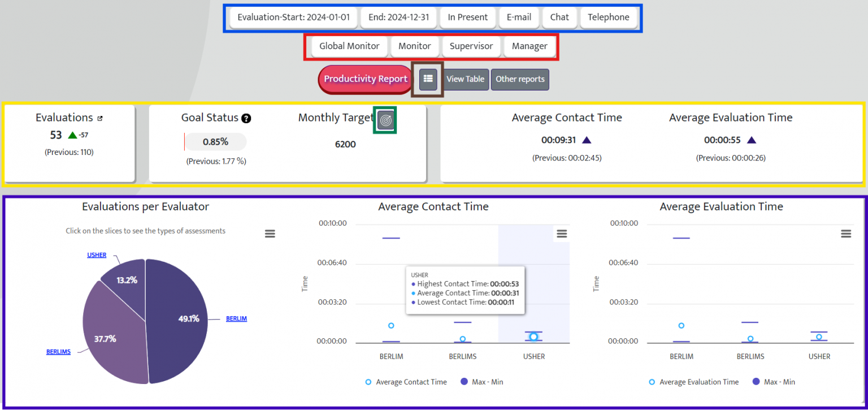Viewport: 868px width, 410px height.
Task: Toggle Average Contact Time legend item
Action: (x=406, y=382)
